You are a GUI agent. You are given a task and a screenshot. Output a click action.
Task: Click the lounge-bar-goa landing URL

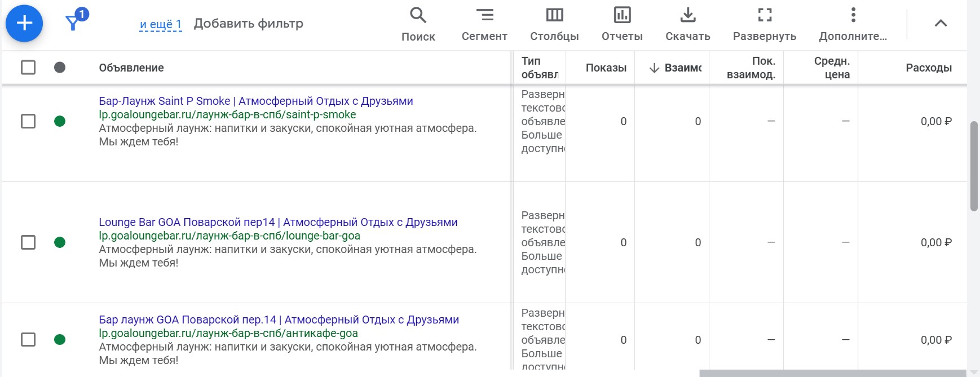pyautogui.click(x=229, y=236)
